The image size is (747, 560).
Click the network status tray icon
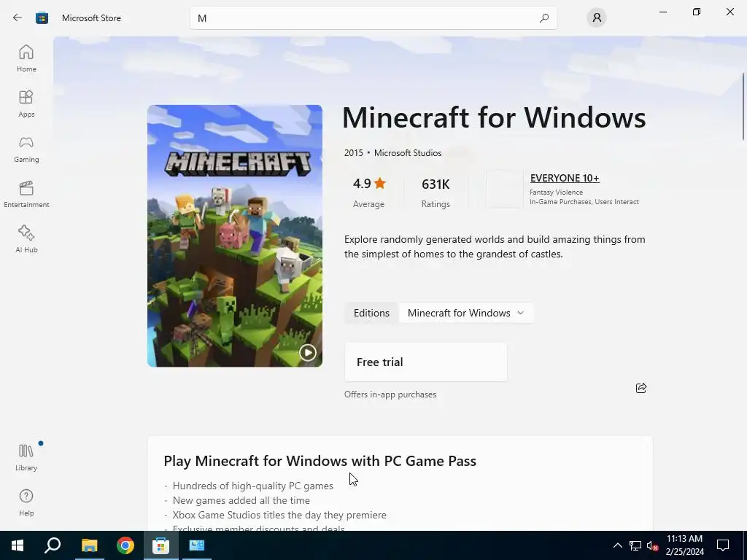635,545
